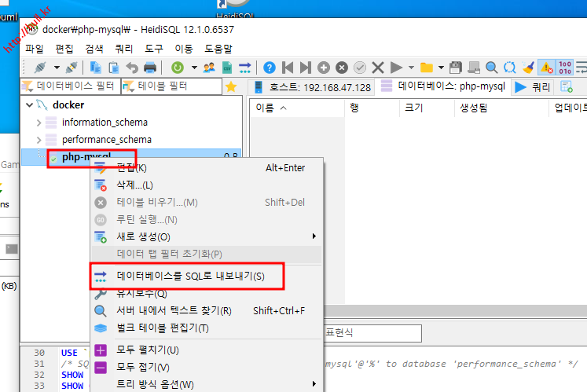This screenshot has height=392, width=587.
Task: Choose '유지보수(Q)' from context menu
Action: click(x=141, y=294)
